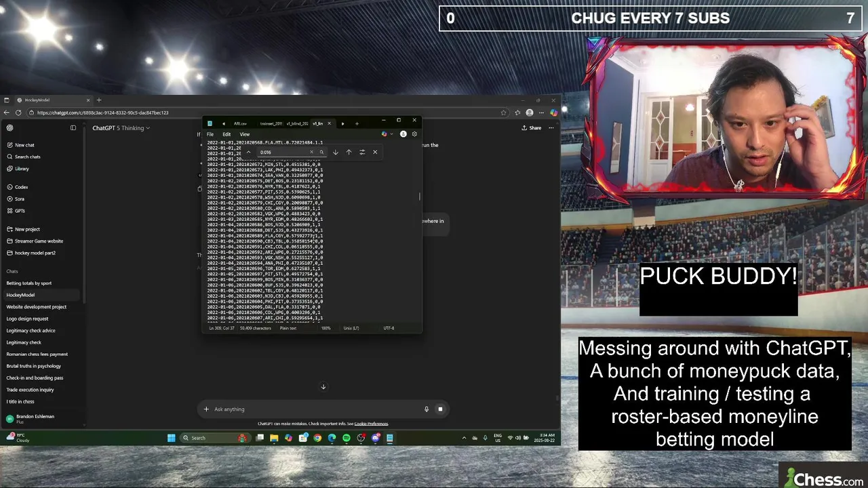This screenshot has width=868, height=488.
Task: Open Betting totals by sport chat
Action: pos(29,283)
